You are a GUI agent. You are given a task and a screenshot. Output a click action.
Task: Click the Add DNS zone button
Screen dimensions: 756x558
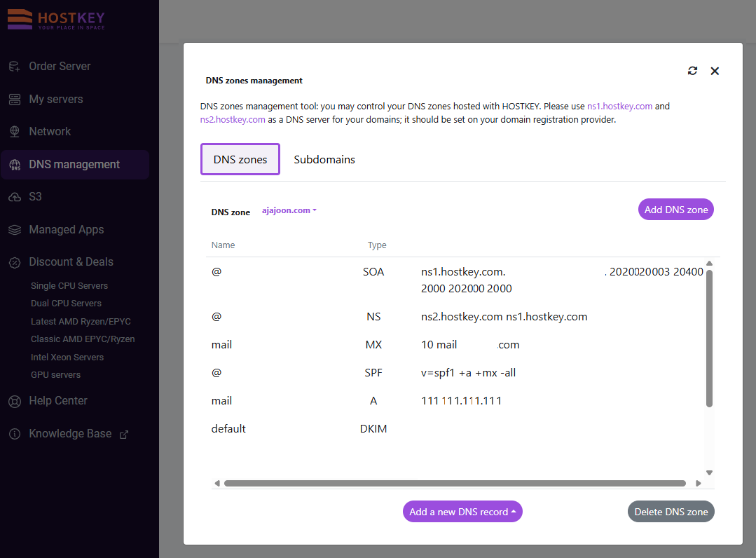(676, 210)
